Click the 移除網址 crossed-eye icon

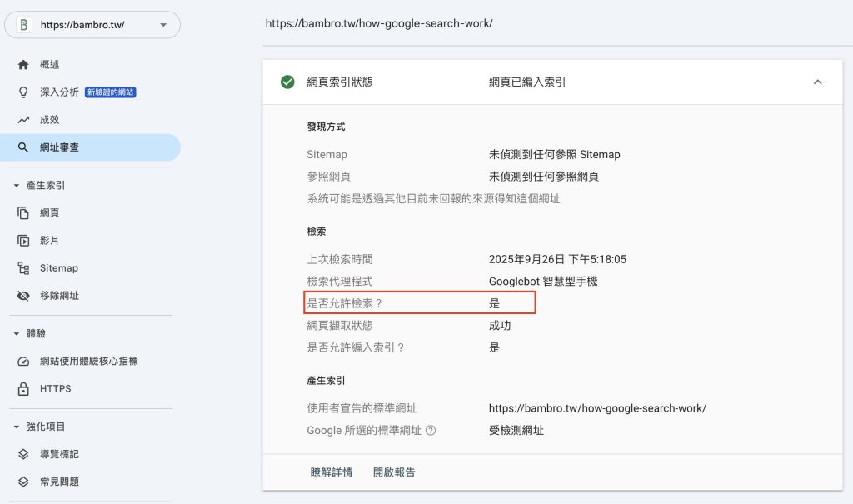click(x=23, y=296)
